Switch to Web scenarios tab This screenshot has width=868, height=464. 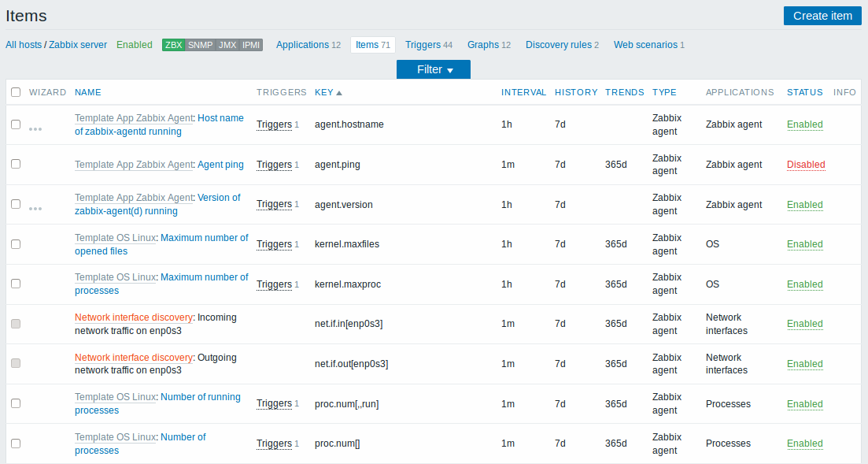(648, 45)
